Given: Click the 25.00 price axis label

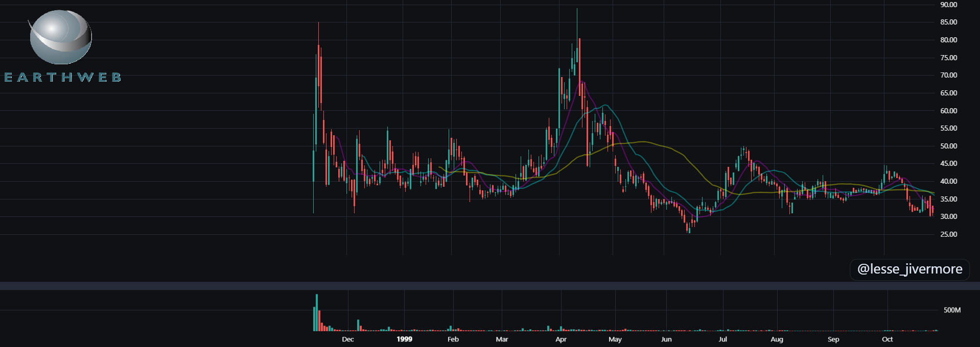Looking at the screenshot, I should coord(948,234).
